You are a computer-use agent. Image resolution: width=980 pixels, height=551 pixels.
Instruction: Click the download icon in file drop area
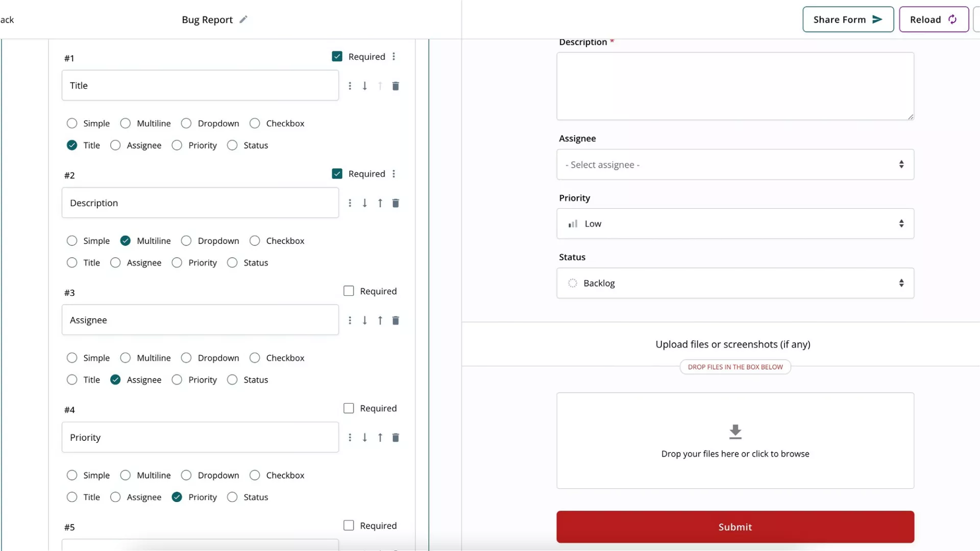coord(735,432)
